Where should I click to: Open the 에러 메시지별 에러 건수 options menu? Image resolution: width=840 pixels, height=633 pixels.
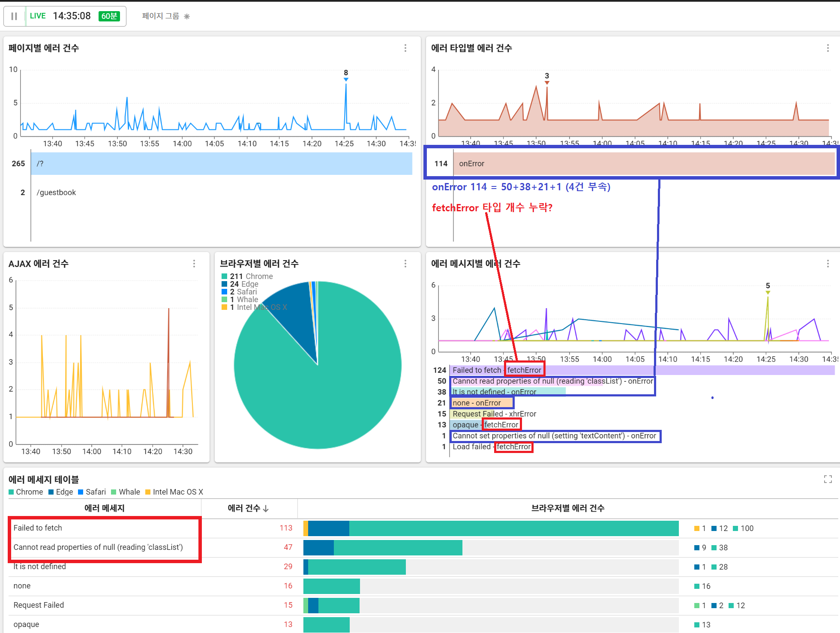[828, 264]
